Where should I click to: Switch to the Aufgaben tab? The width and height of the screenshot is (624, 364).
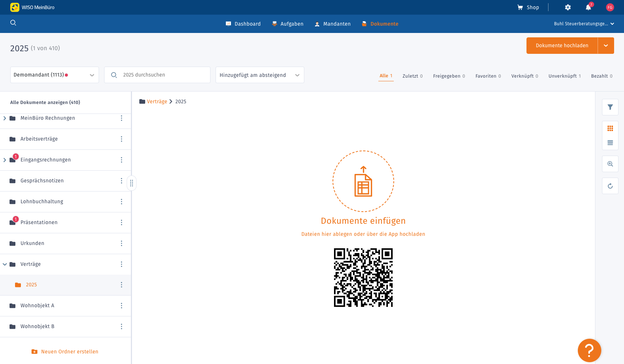(288, 24)
